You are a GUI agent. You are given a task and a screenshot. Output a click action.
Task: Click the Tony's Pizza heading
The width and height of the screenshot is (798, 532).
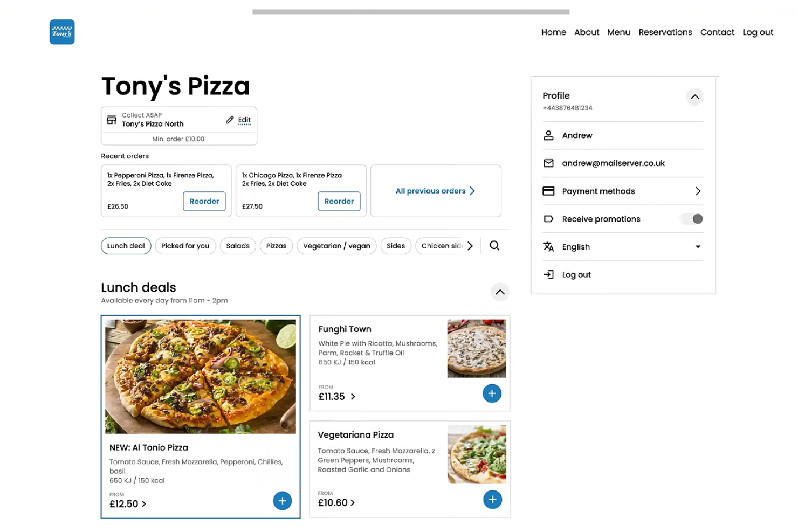176,86
